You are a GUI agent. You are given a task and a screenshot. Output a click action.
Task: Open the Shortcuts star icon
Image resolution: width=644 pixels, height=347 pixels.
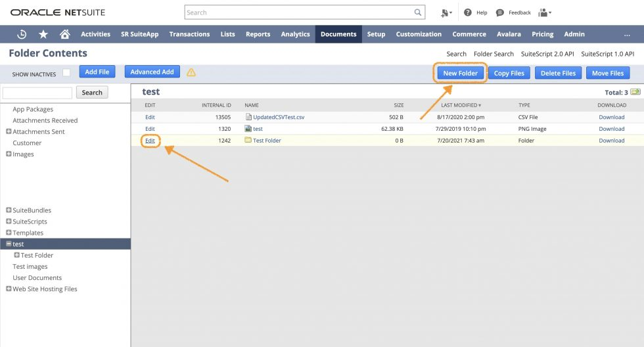[x=43, y=34]
